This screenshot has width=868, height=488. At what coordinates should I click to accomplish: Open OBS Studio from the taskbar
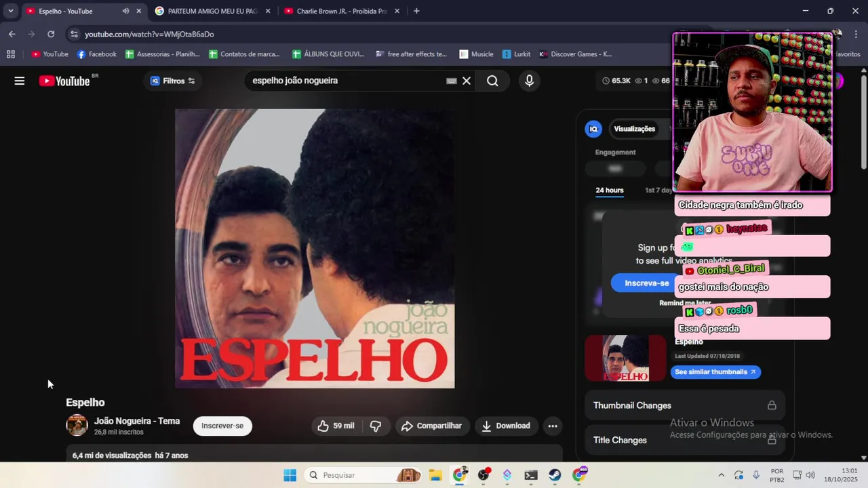pyautogui.click(x=484, y=475)
